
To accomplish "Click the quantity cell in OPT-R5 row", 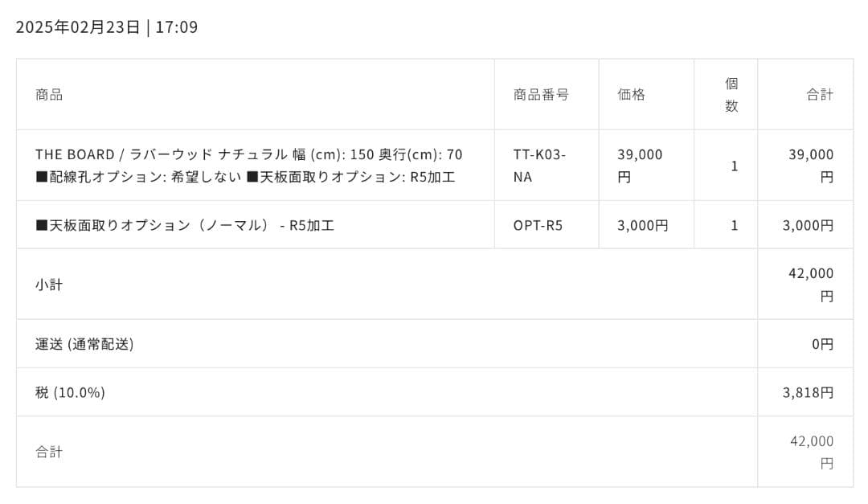I will point(734,225).
